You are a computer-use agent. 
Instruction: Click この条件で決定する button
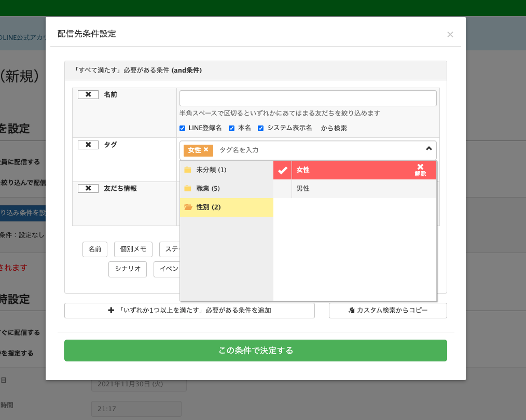pyautogui.click(x=256, y=351)
